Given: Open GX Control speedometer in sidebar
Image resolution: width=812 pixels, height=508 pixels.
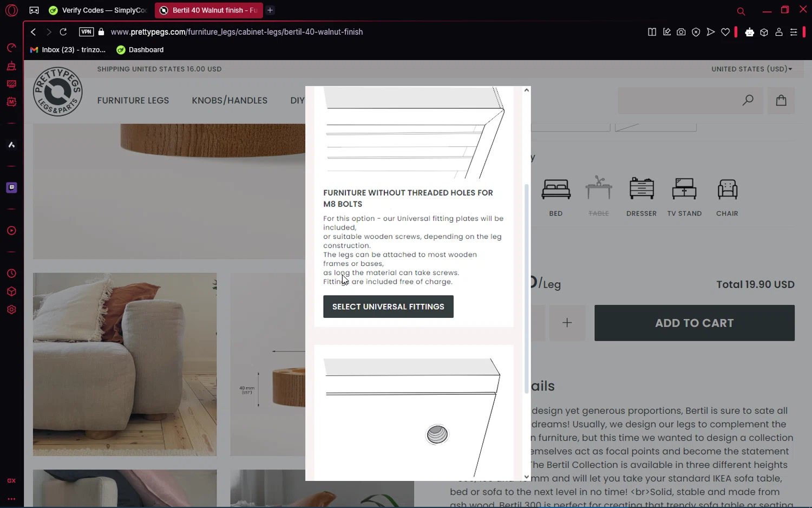Looking at the screenshot, I should click(11, 48).
